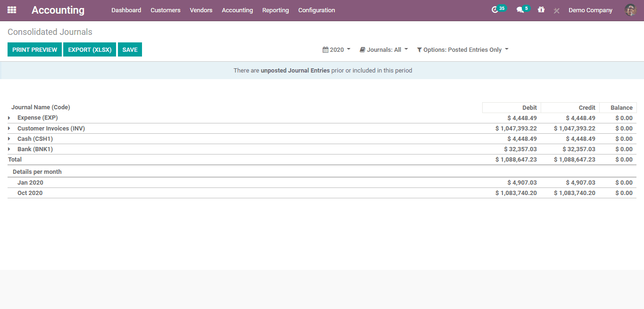The width and height of the screenshot is (644, 309).
Task: Open the user avatar menu
Action: click(630, 10)
